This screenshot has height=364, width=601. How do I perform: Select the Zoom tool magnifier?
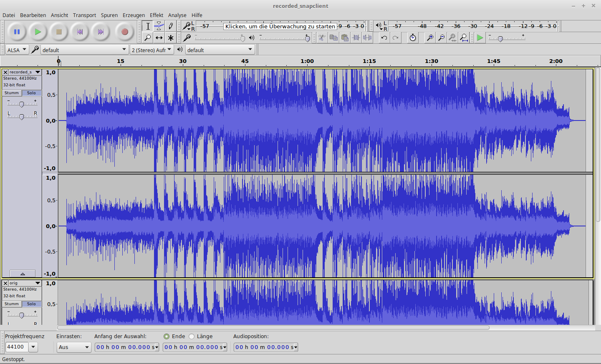148,38
